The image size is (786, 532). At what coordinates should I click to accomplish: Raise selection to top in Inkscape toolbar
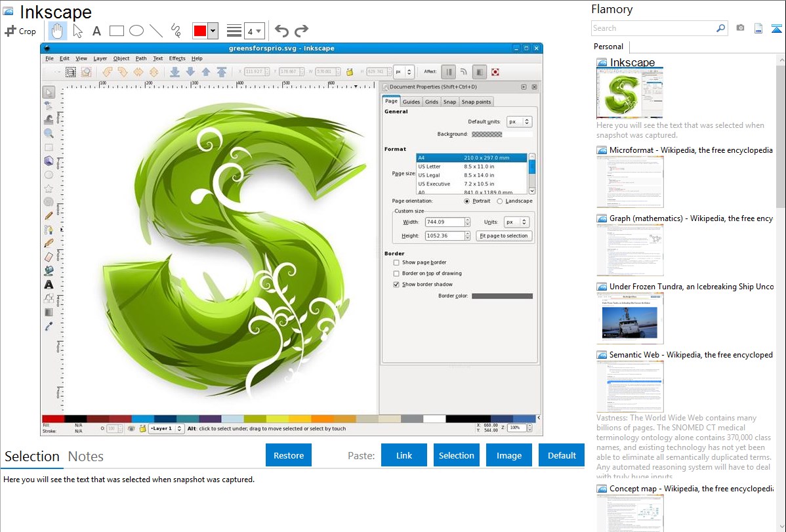(222, 72)
